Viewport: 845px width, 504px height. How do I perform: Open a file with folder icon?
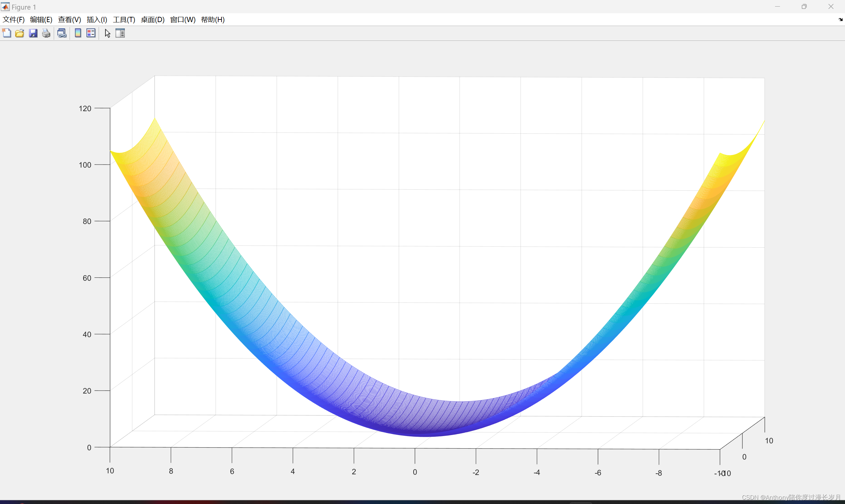click(x=20, y=33)
